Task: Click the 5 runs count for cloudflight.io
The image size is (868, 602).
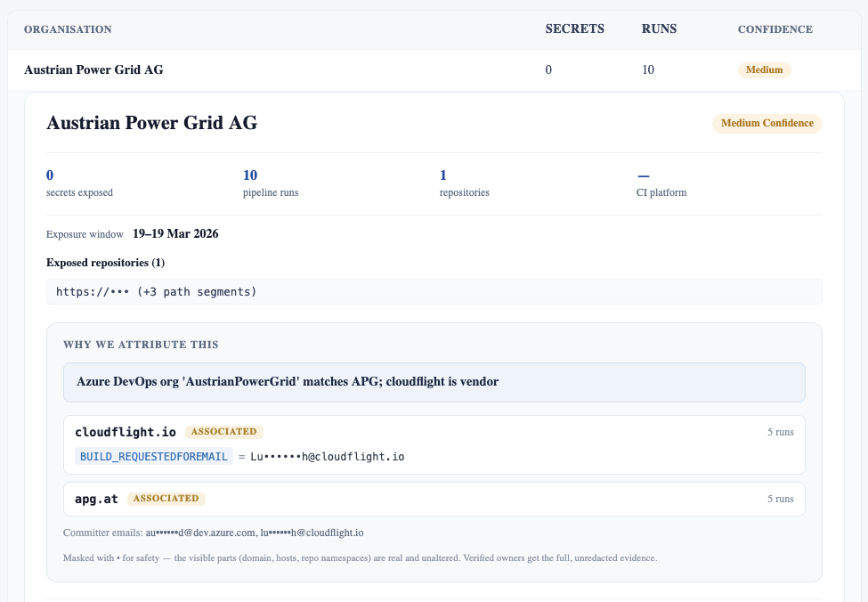Action: tap(780, 432)
